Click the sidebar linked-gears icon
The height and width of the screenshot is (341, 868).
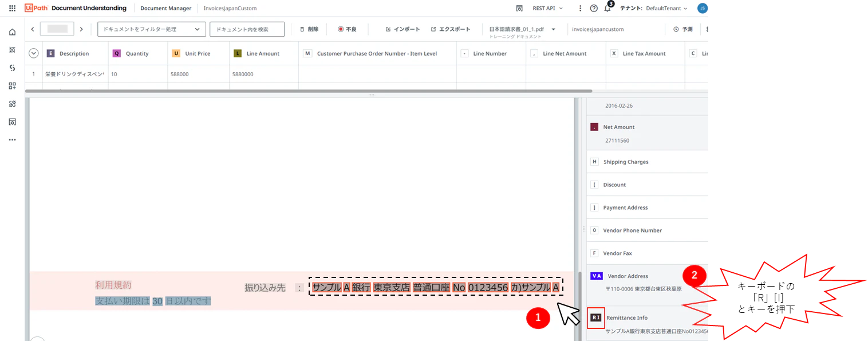[12, 104]
